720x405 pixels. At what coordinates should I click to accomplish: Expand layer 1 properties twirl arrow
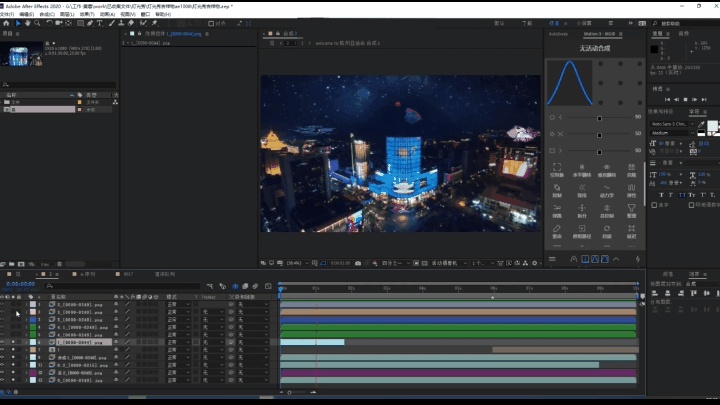pyautogui.click(x=26, y=304)
